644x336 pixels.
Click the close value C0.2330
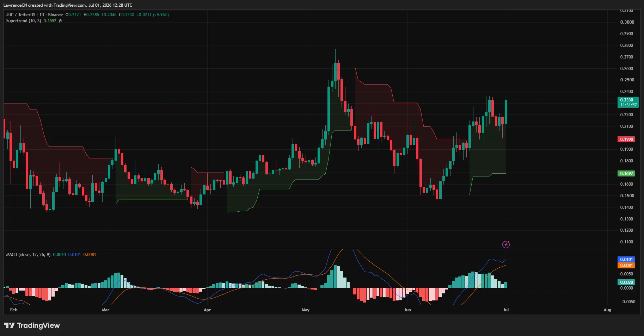pos(127,15)
